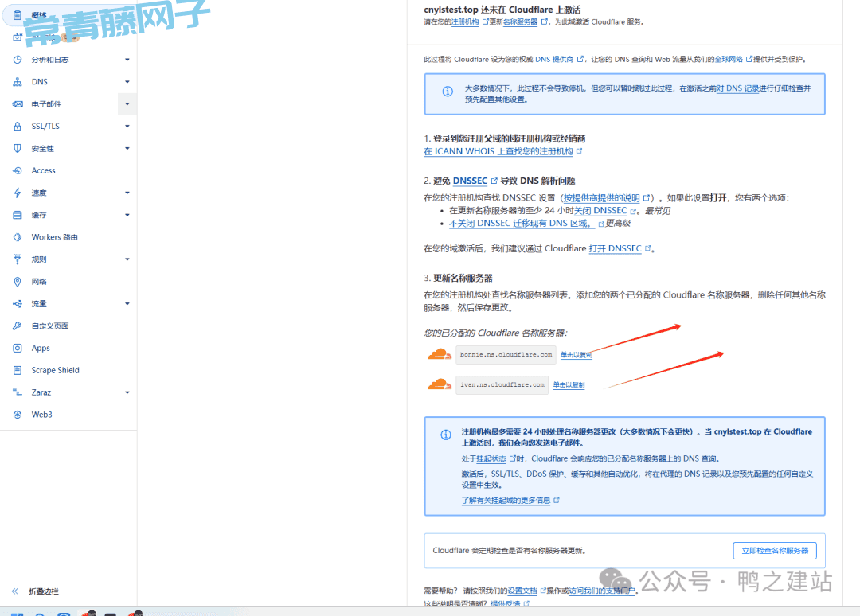Viewport: 860px width, 616px height.
Task: Click the info icon in 24-hour notice box
Action: pyautogui.click(x=446, y=435)
